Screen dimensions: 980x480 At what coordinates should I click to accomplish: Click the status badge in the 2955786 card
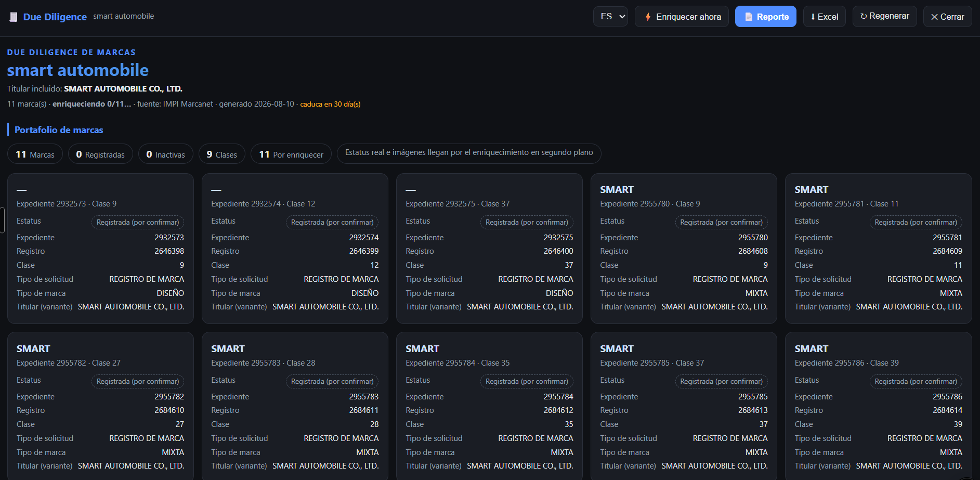pyautogui.click(x=916, y=382)
